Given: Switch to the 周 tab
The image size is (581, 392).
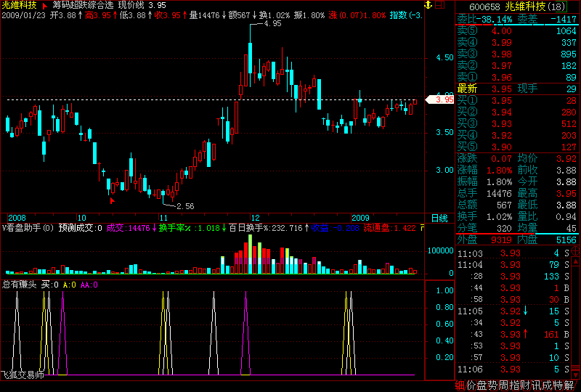Looking at the screenshot, I should click(x=503, y=385).
